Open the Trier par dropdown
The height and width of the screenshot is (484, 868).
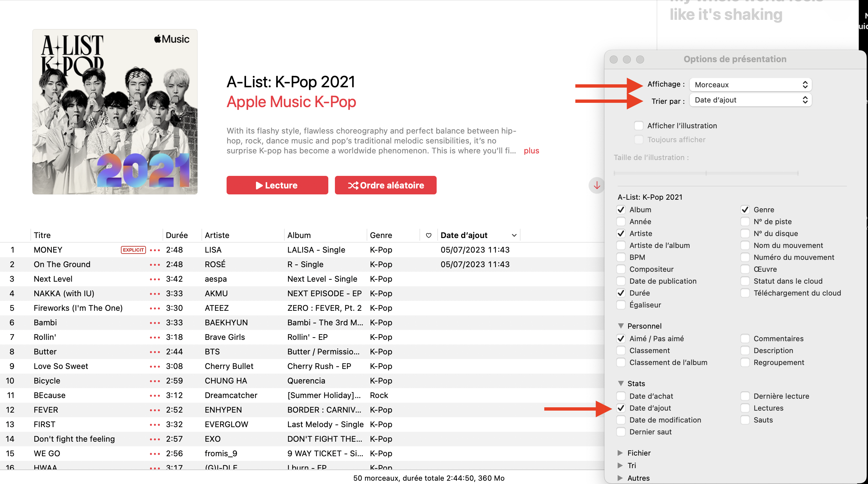pyautogui.click(x=750, y=100)
